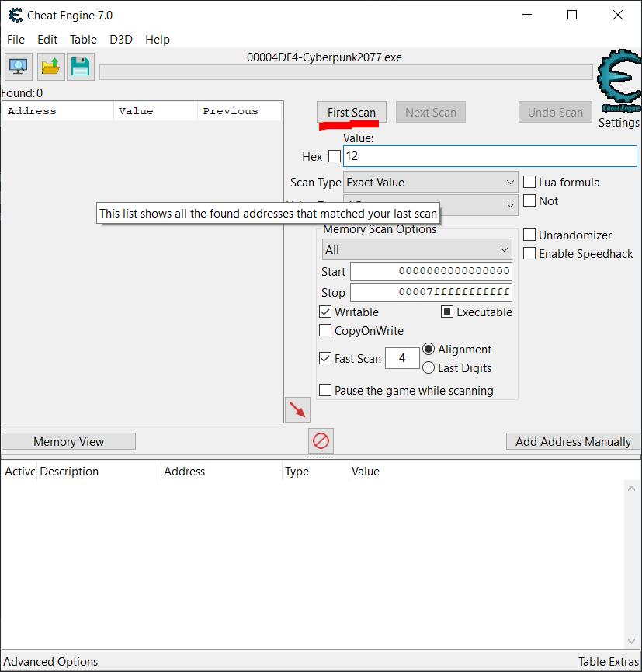Save table with the floppy disk icon
The width and height of the screenshot is (642, 672).
[x=80, y=67]
